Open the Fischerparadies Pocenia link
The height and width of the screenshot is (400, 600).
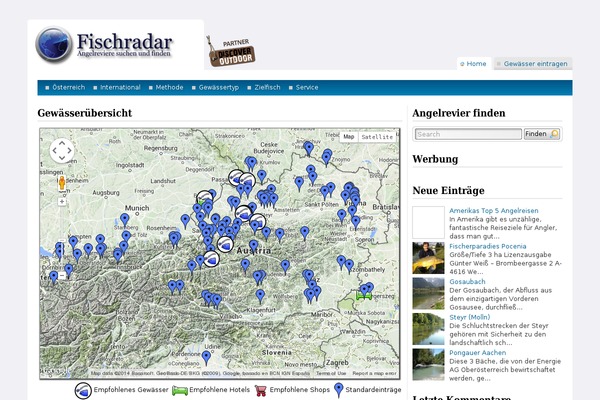(x=488, y=246)
